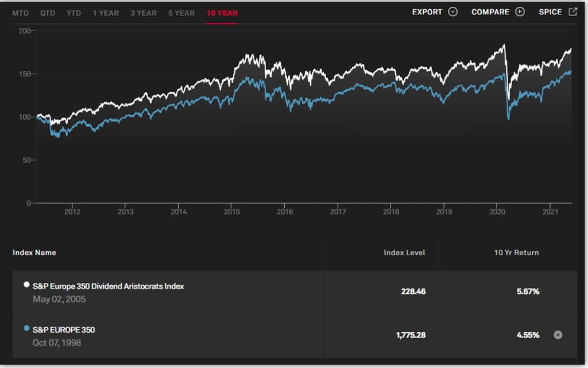This screenshot has height=368, width=588.
Task: Select the 10 YEAR range tab
Action: pyautogui.click(x=222, y=13)
